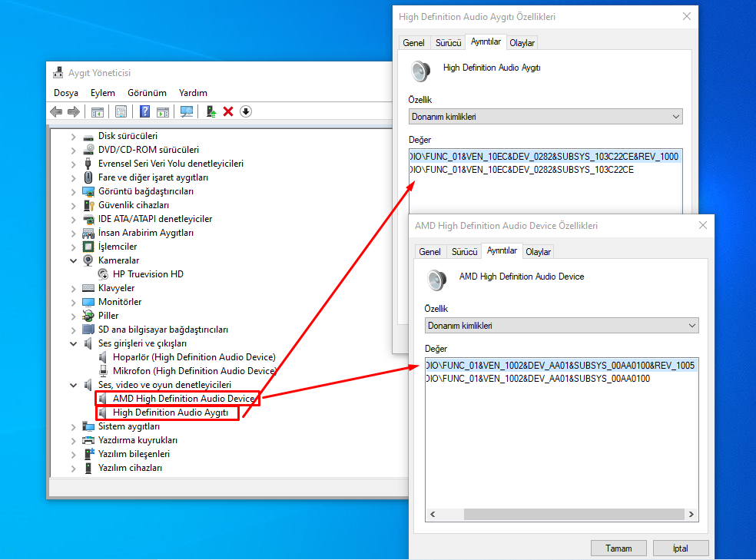The height and width of the screenshot is (560, 756).
Task: Expand the IDE ATA/ATAPI denetleyiciler node
Action: tap(73, 220)
